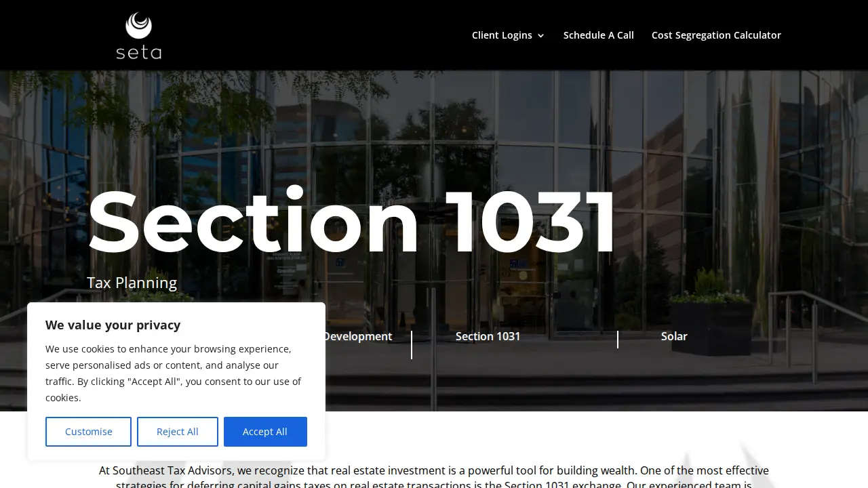Viewport: 868px width, 488px height.
Task: Expand the Client Logins chevron arrow
Action: click(540, 36)
